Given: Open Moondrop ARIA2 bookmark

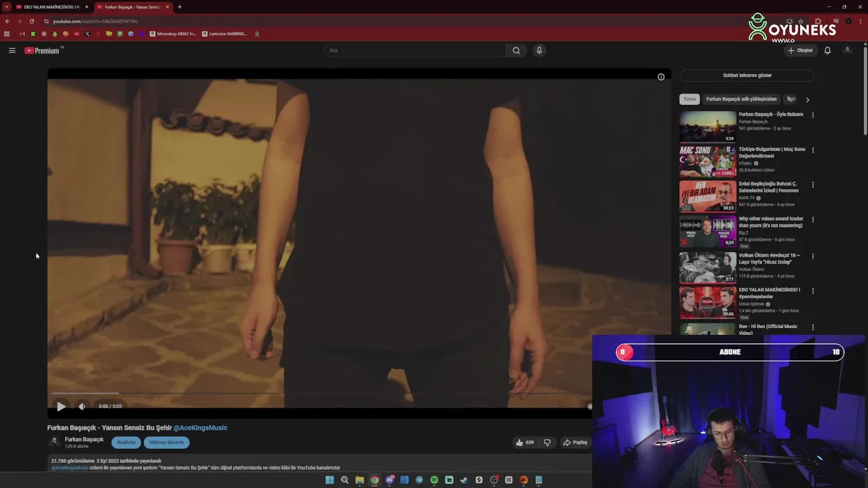Looking at the screenshot, I should click(173, 33).
